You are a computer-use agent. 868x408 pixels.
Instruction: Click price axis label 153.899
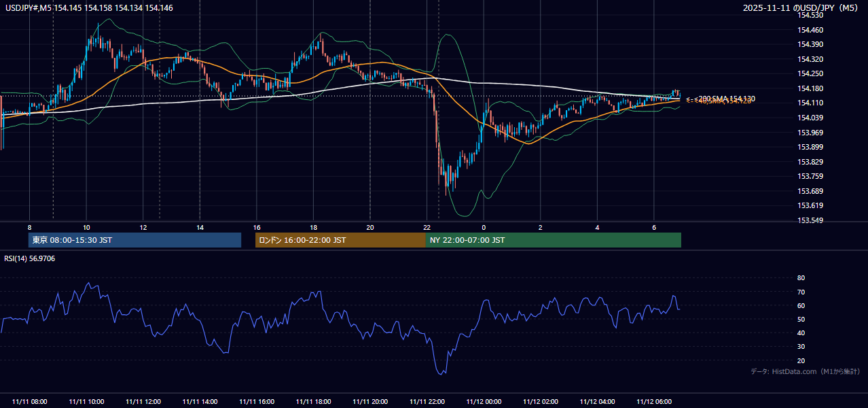810,147
